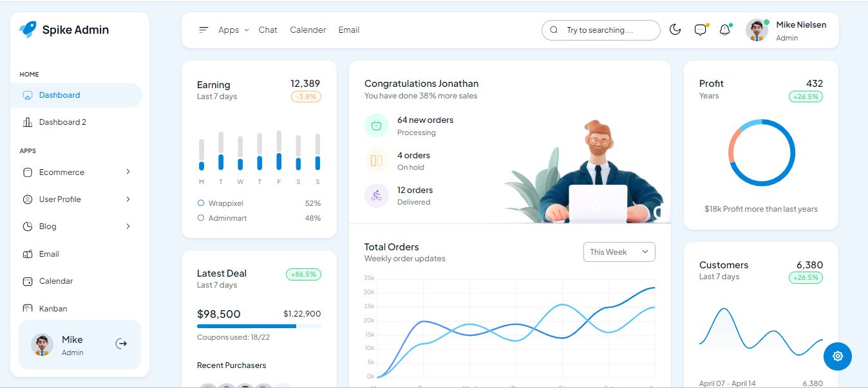Click the $1,22,900 target amount
868x388 pixels.
coord(302,314)
